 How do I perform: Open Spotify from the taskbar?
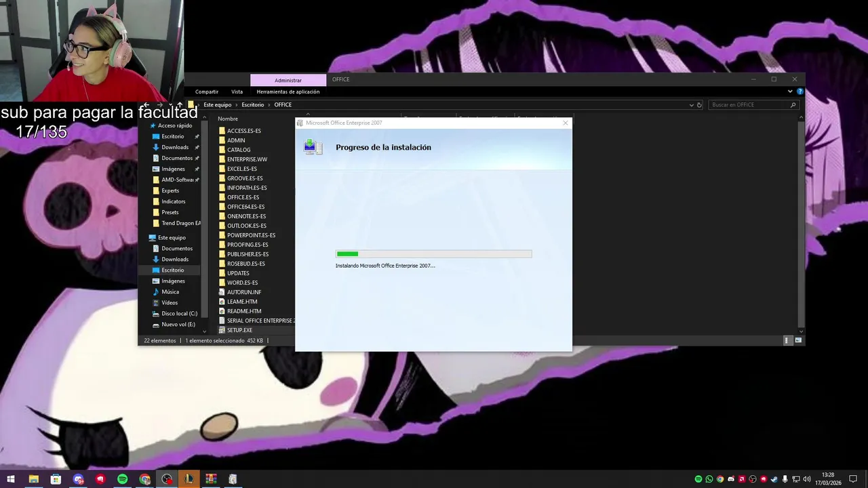(123, 479)
